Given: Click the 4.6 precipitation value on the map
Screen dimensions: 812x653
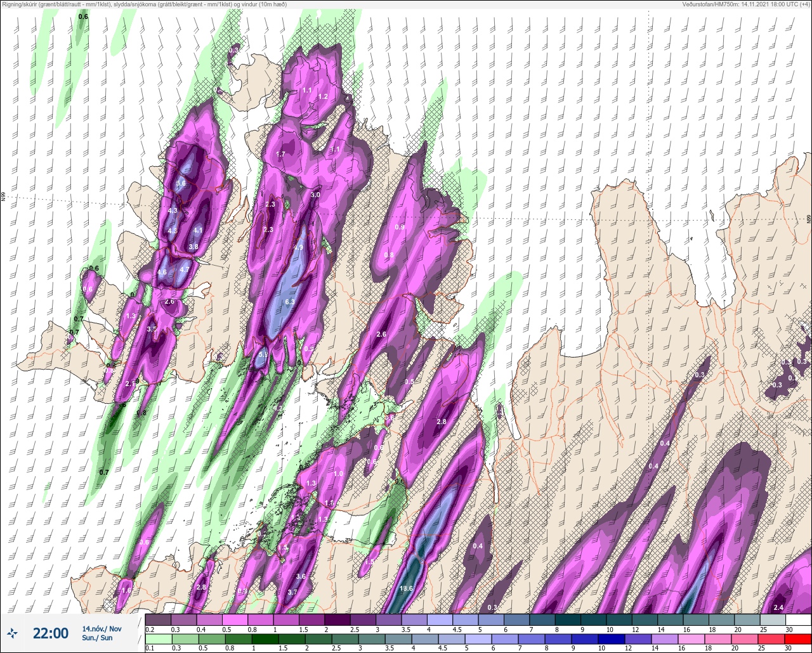Looking at the screenshot, I should [x=162, y=273].
